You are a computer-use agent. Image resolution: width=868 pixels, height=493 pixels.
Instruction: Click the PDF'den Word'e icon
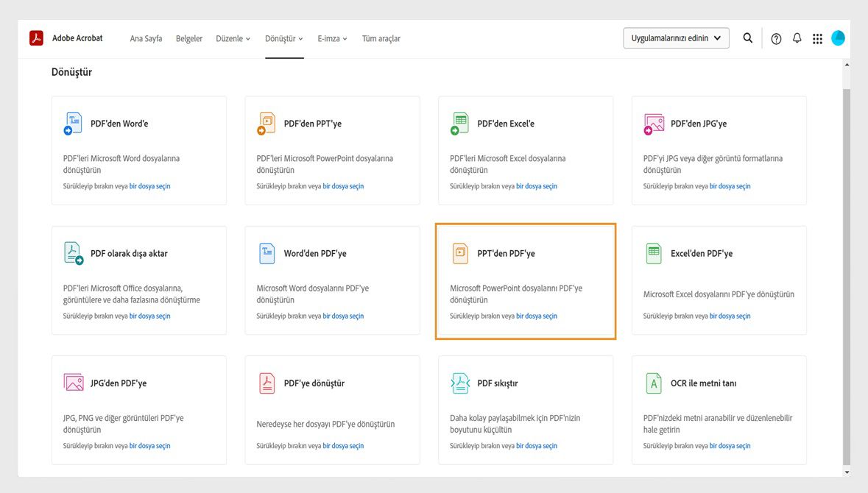(73, 124)
